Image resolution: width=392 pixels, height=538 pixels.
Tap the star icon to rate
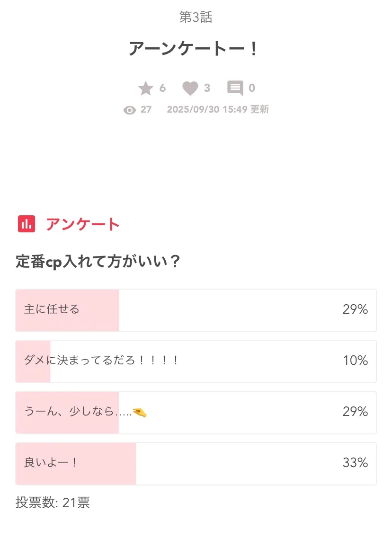coord(146,88)
